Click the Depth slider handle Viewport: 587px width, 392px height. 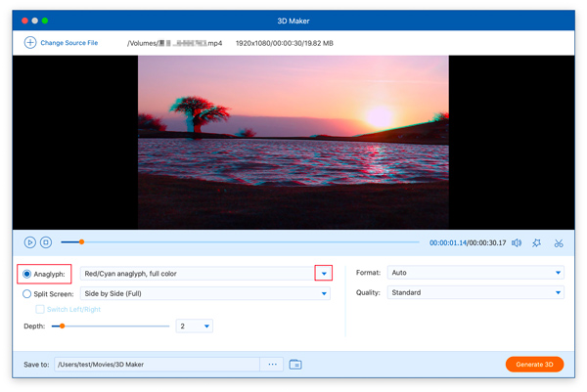[x=63, y=327]
